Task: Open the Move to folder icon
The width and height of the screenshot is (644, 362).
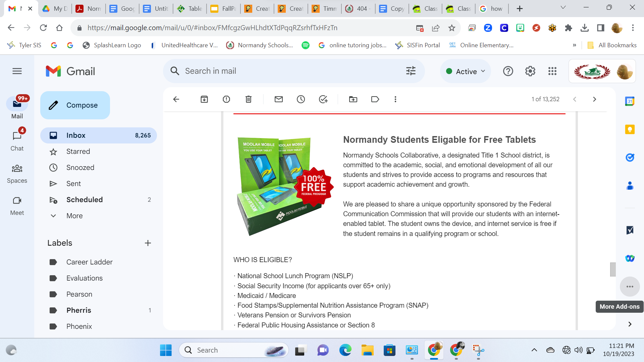Action: click(353, 99)
